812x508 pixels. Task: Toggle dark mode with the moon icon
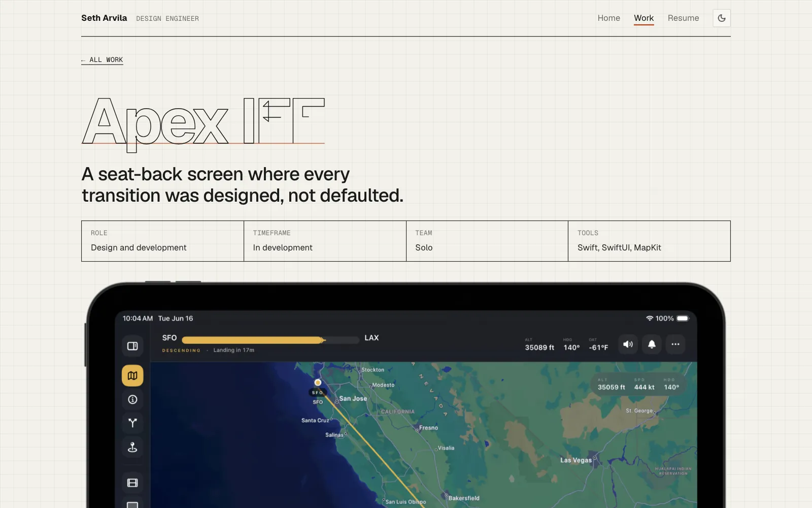click(721, 18)
